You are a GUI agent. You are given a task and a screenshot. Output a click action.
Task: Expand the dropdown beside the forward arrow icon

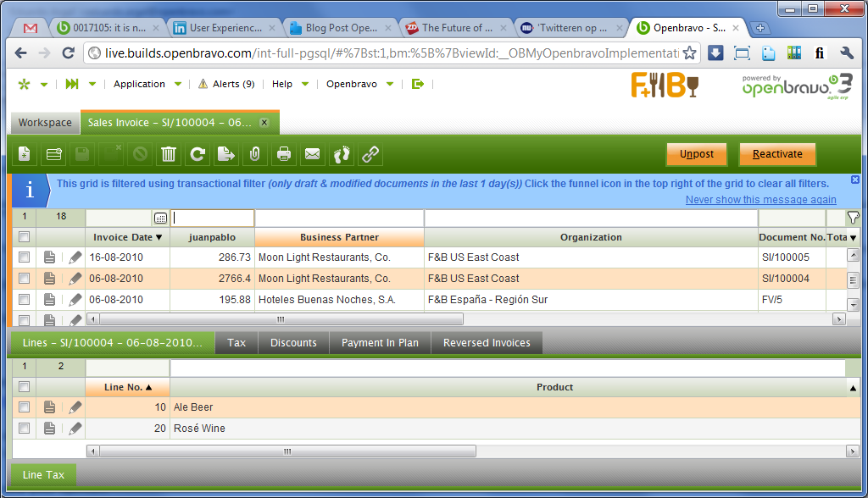92,84
